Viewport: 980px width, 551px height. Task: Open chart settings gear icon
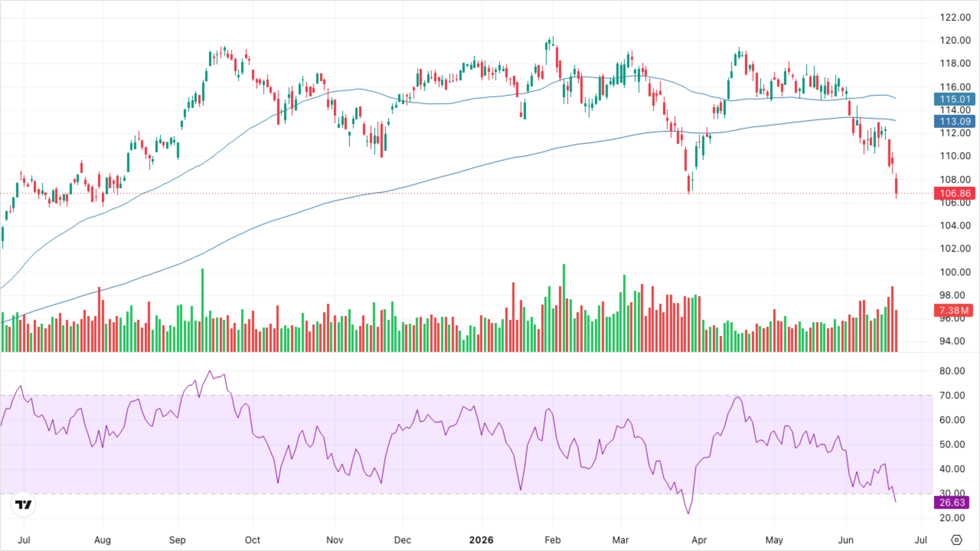click(956, 540)
